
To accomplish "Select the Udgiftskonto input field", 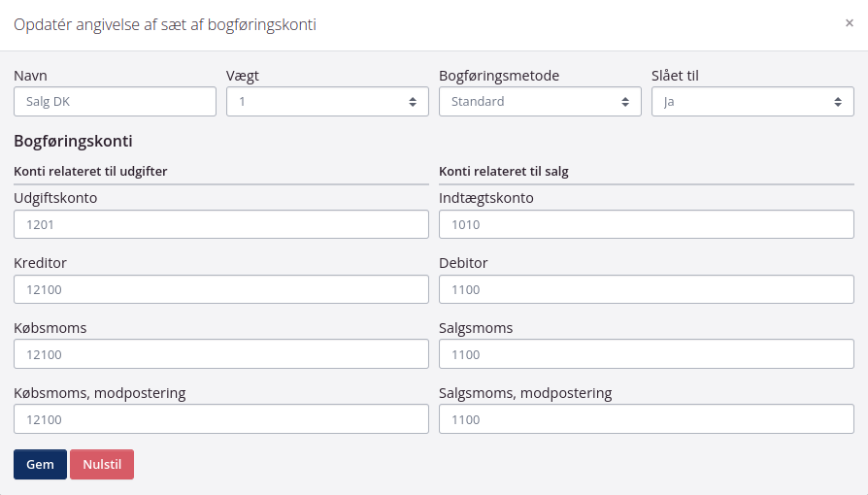I will coord(220,224).
